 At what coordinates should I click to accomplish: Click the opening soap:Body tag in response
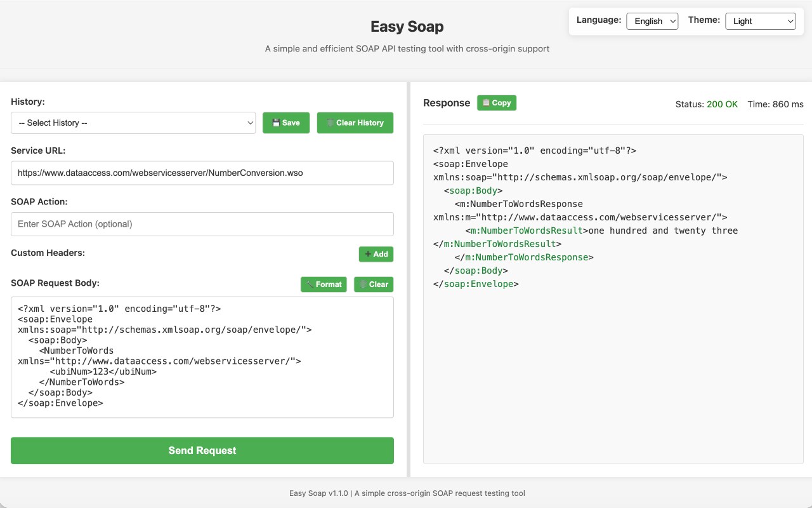coord(473,190)
